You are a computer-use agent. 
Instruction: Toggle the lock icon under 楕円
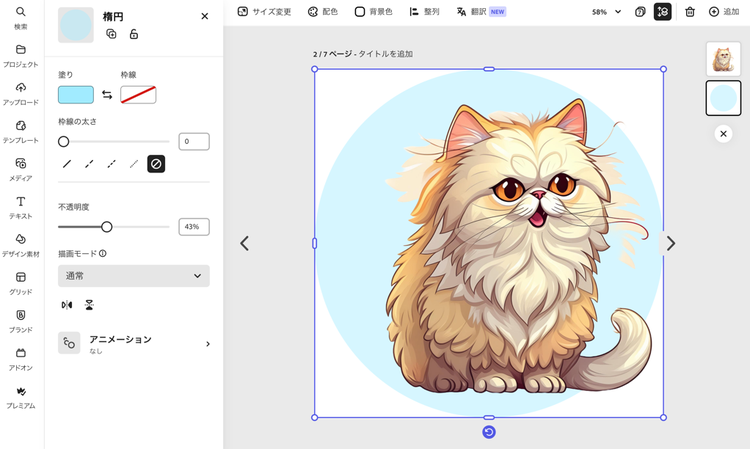[134, 34]
